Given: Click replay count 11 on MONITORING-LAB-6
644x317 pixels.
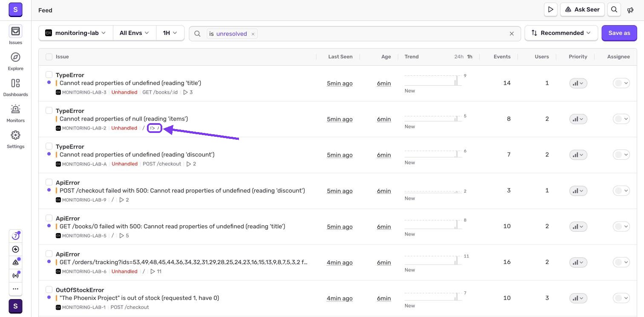Looking at the screenshot, I should [x=155, y=271].
